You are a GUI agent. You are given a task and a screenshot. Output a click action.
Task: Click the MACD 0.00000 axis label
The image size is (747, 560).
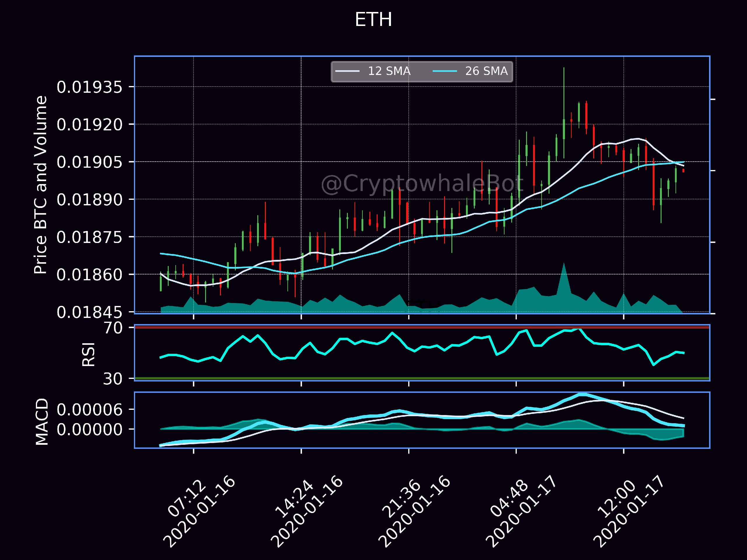[x=90, y=429]
